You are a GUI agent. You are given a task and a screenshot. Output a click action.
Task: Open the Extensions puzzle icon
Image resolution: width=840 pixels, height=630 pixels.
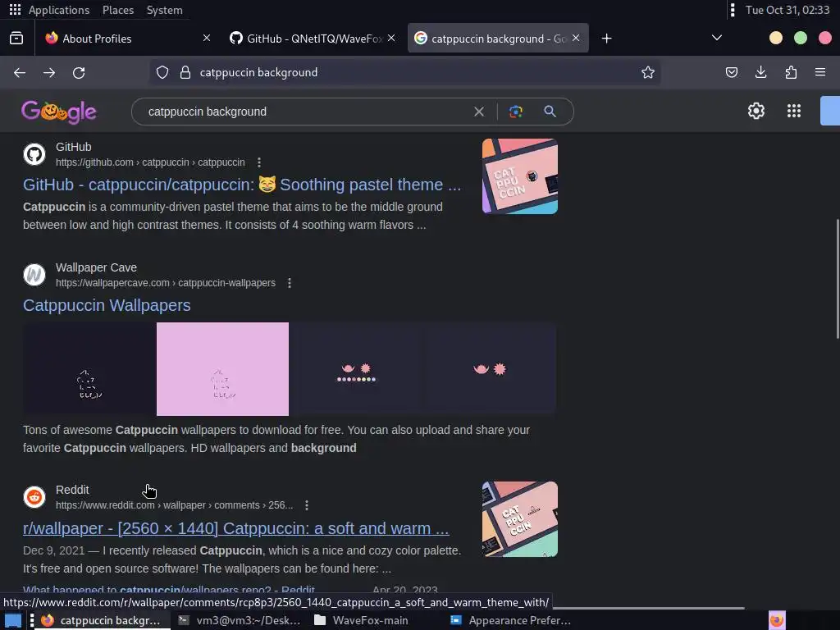pos(791,72)
